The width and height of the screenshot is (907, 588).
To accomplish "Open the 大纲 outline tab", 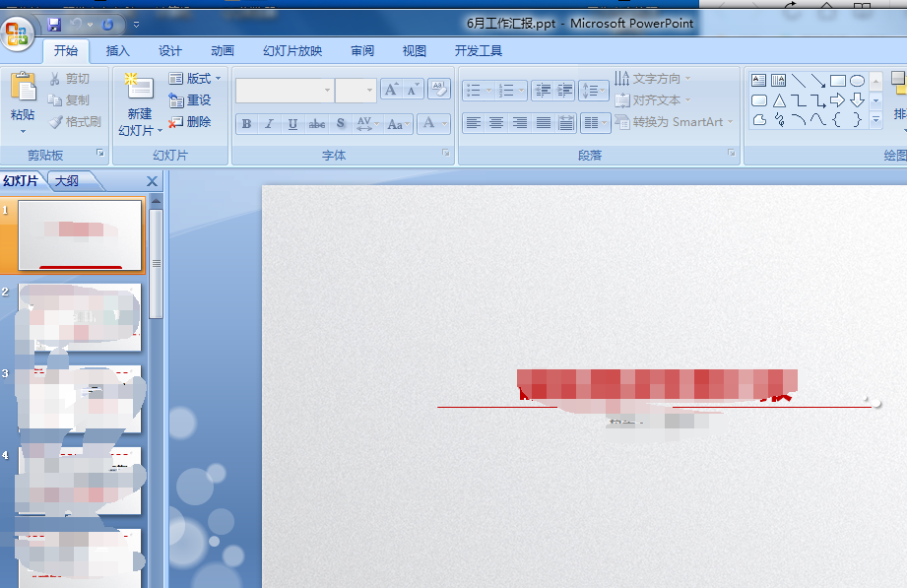I will [67, 181].
